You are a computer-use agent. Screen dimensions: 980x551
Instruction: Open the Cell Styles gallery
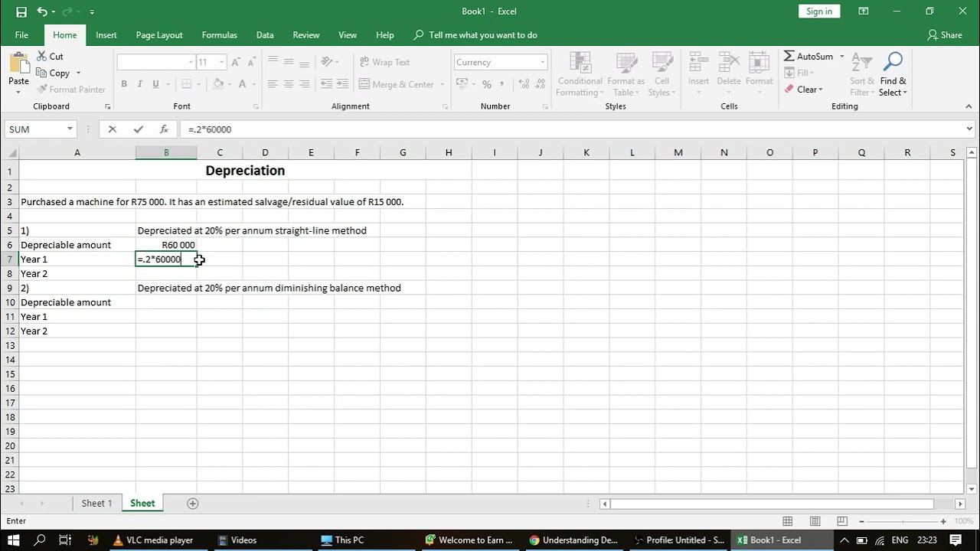click(x=662, y=73)
